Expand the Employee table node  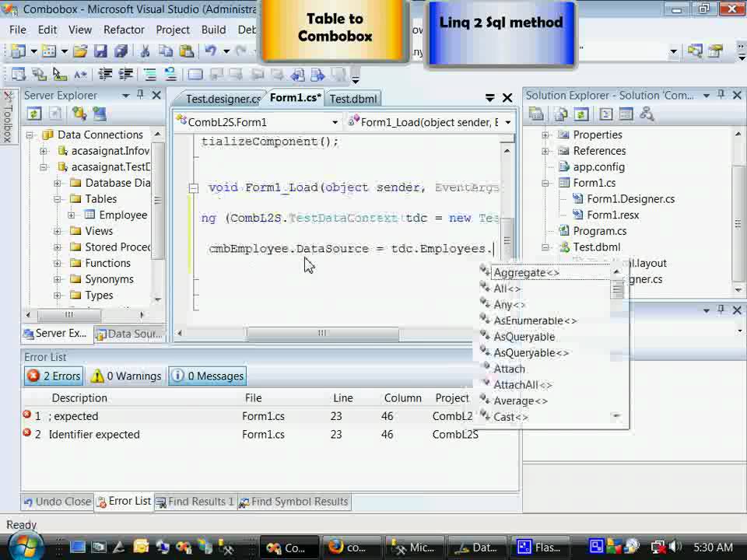click(71, 215)
